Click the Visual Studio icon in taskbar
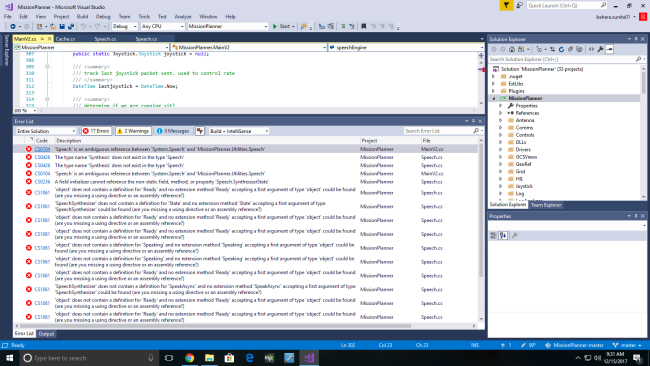The height and width of the screenshot is (366, 650). coord(309,358)
